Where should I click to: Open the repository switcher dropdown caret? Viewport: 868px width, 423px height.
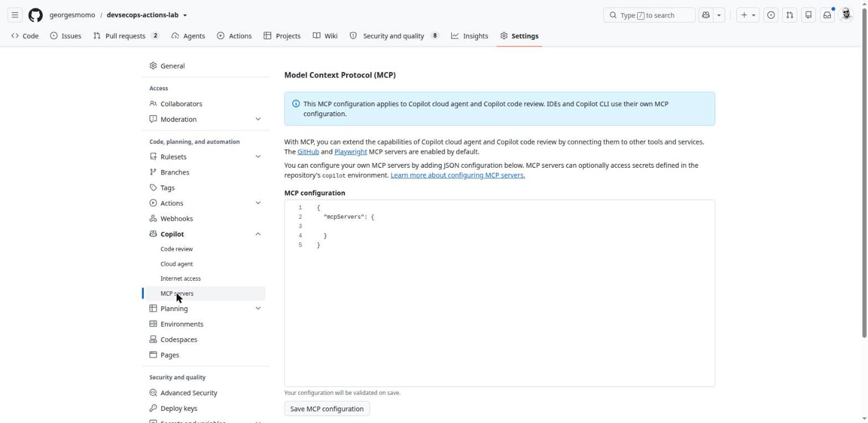pyautogui.click(x=185, y=16)
